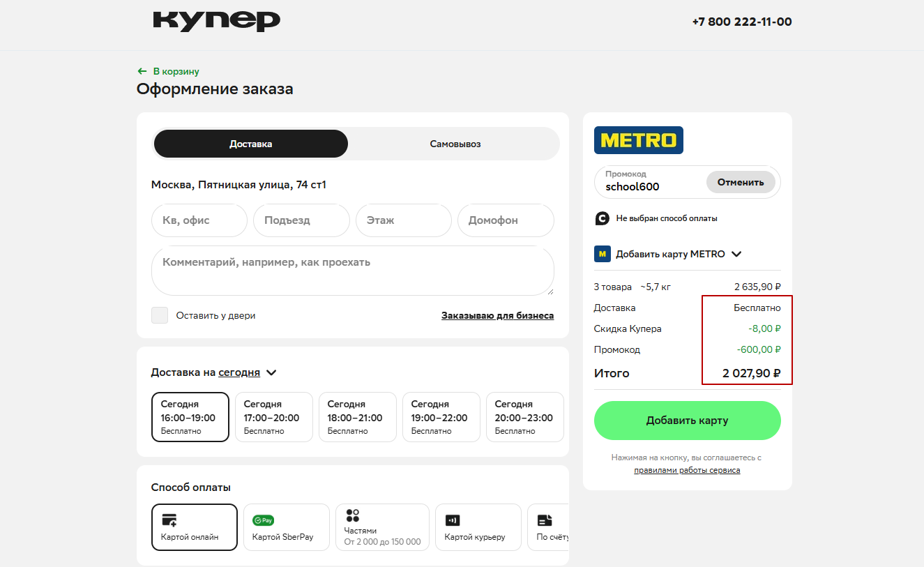Click the Купер logo

click(x=216, y=21)
